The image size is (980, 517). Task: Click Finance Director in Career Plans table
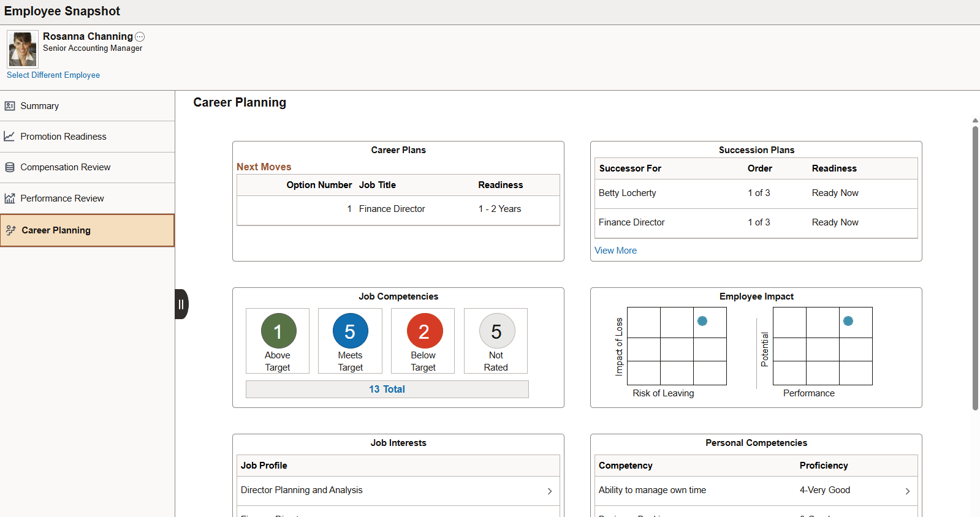pyautogui.click(x=392, y=209)
